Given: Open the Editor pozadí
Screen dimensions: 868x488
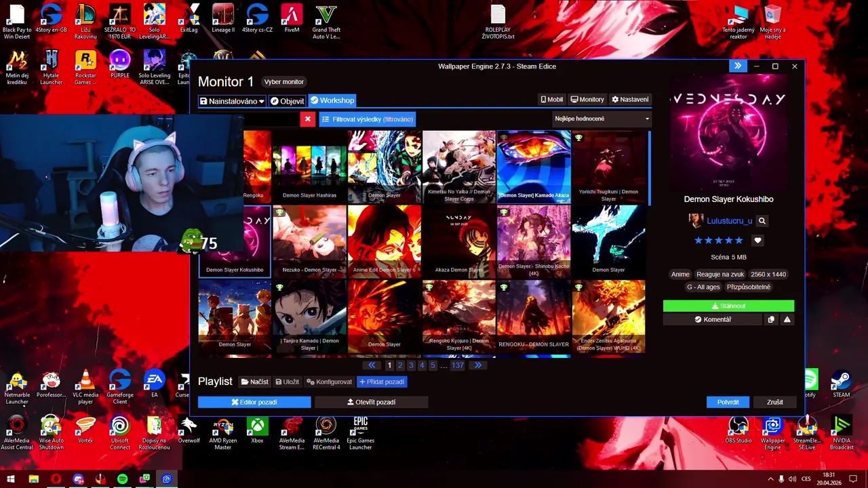Looking at the screenshot, I should [x=254, y=402].
